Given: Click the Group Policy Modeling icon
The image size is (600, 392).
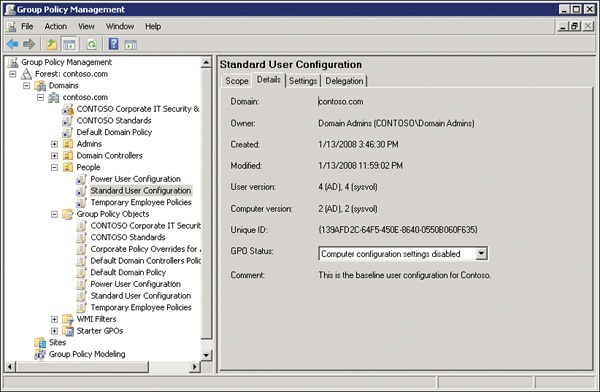Looking at the screenshot, I should [40, 354].
